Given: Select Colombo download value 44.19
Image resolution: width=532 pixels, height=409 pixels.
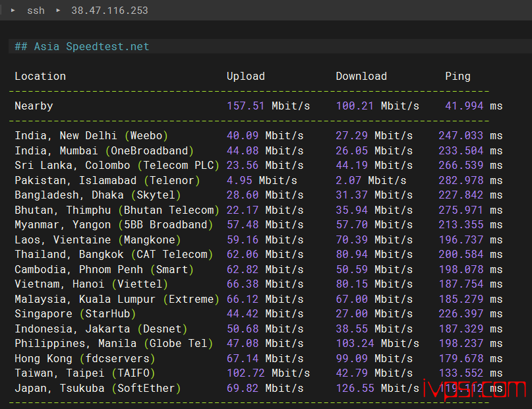Looking at the screenshot, I should pyautogui.click(x=351, y=166).
